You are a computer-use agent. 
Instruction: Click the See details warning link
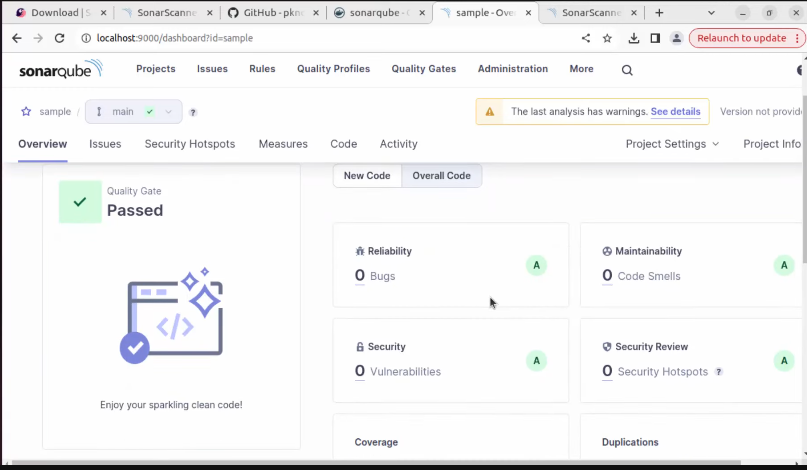click(x=675, y=112)
